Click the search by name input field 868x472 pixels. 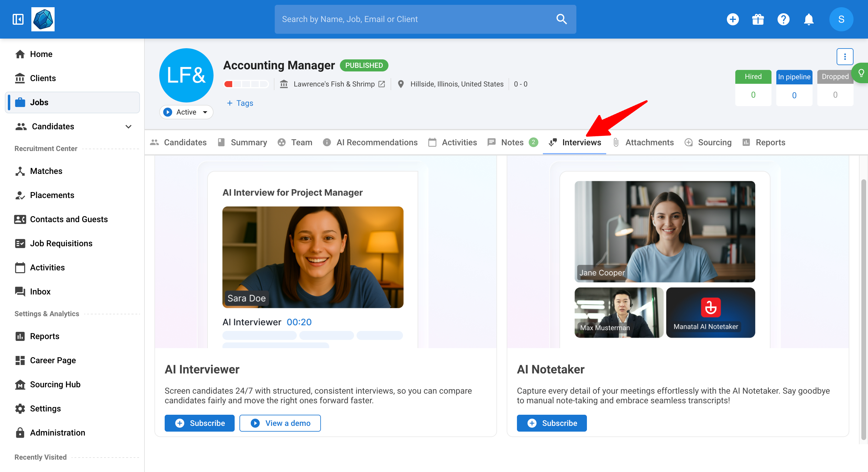pyautogui.click(x=425, y=19)
